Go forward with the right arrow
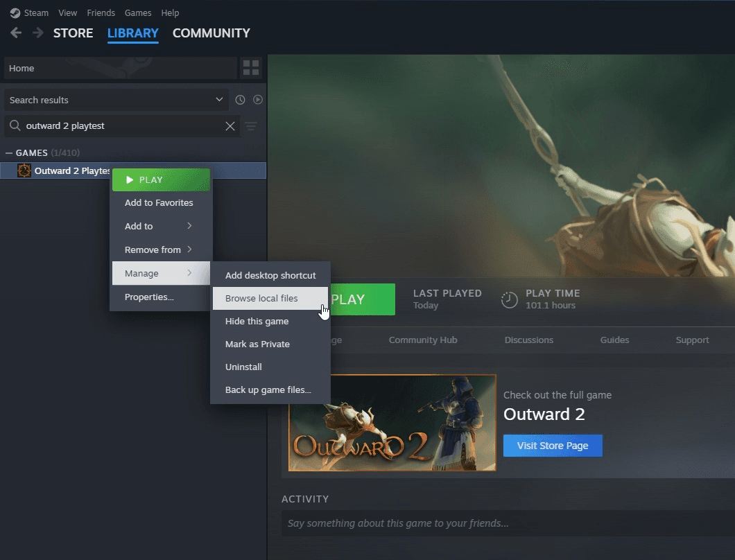The image size is (735, 560). (38, 33)
